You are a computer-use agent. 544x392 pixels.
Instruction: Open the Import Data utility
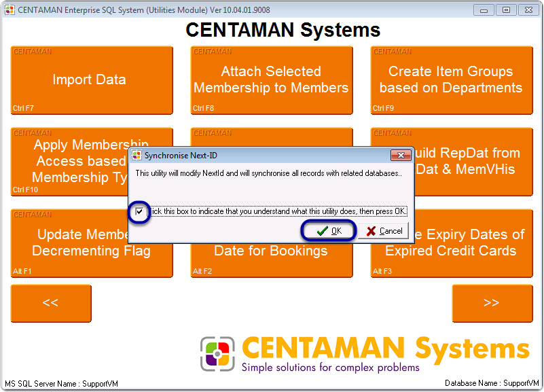point(92,80)
